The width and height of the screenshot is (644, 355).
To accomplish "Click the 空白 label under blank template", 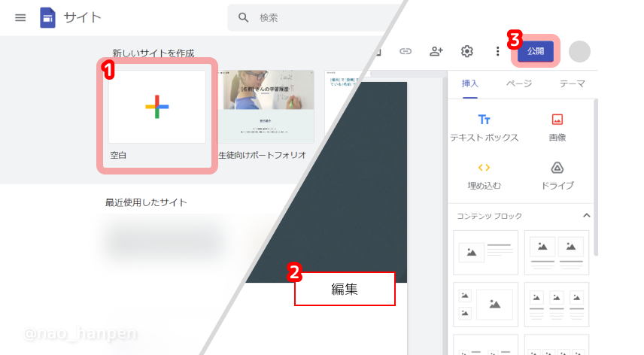I will tap(118, 155).
